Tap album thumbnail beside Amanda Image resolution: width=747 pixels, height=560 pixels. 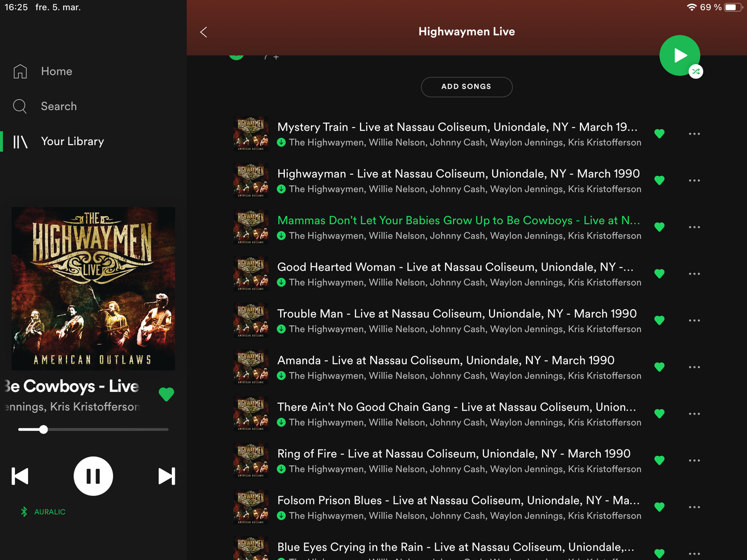(251, 367)
